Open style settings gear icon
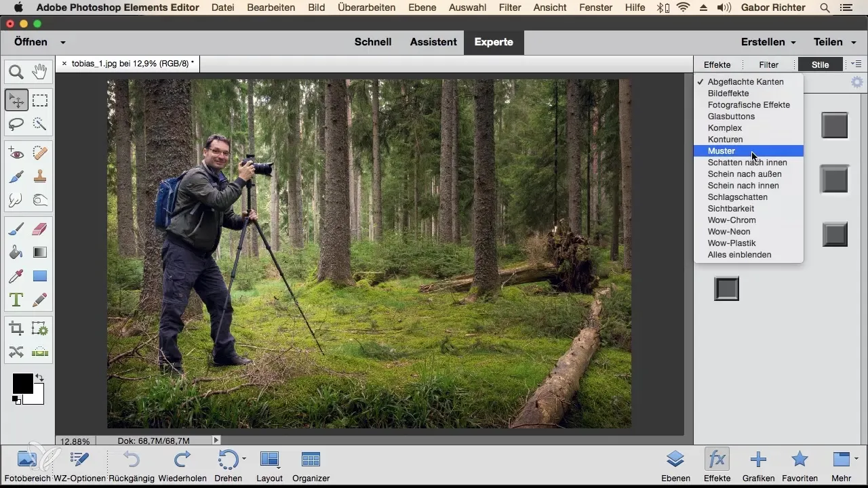868x488 pixels. click(857, 82)
